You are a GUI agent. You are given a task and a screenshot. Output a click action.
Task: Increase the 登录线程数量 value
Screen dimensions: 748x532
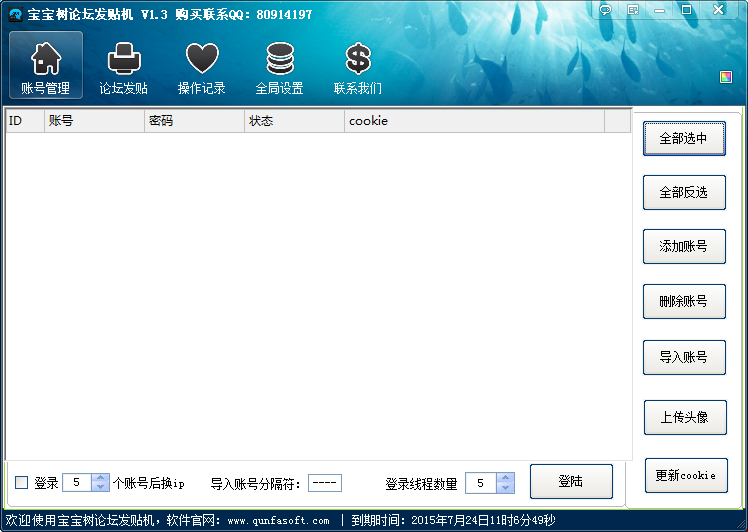[x=505, y=477]
